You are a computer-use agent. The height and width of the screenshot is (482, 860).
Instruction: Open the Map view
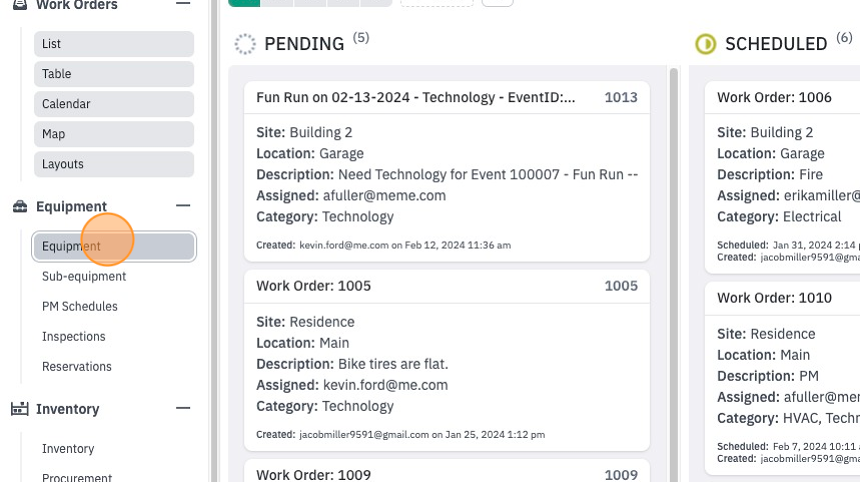(114, 134)
